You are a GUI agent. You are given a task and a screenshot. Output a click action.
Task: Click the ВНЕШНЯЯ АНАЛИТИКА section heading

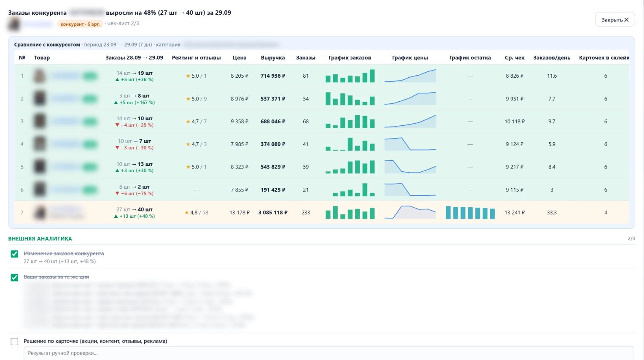[x=40, y=239]
